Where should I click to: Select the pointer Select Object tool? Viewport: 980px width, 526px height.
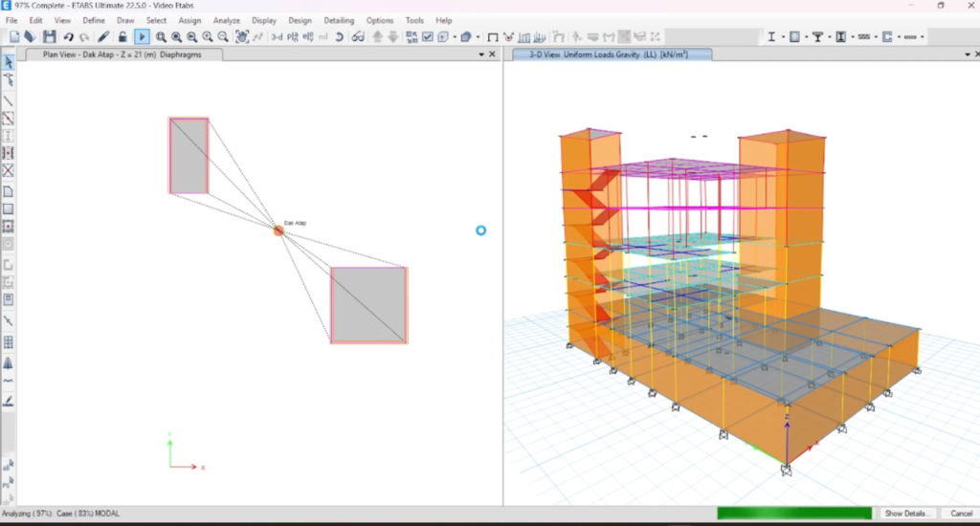pos(8,62)
